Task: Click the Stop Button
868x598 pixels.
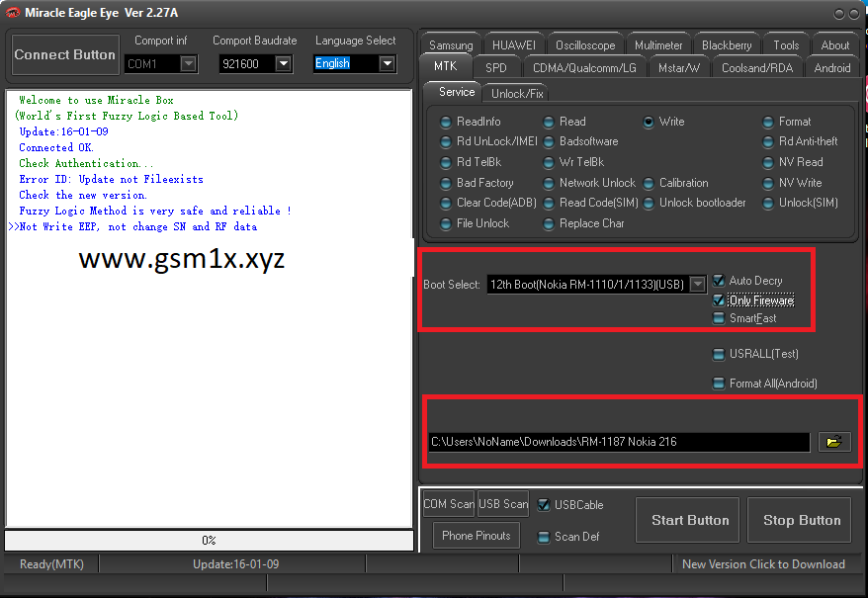Action: (x=800, y=520)
